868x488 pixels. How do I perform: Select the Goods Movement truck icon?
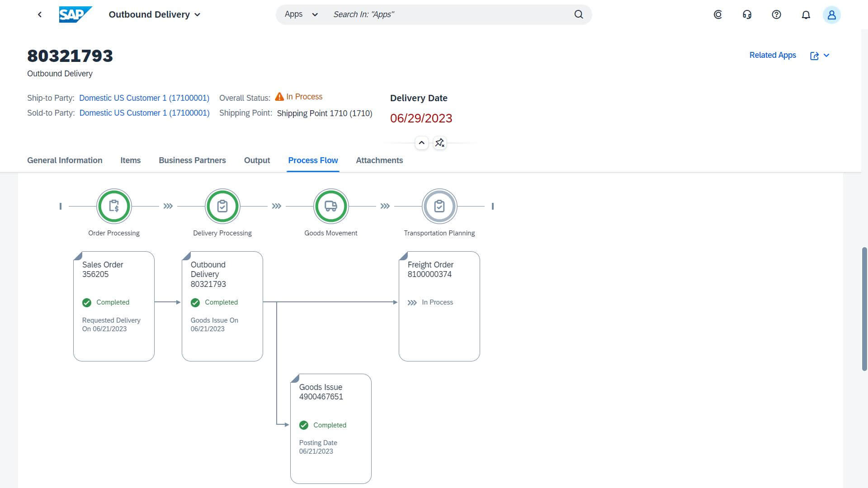[331, 206]
